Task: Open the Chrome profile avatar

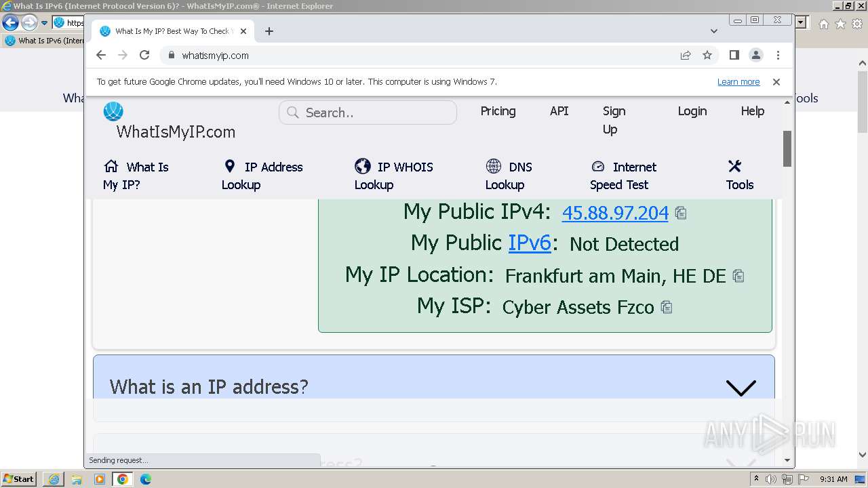Action: (x=756, y=56)
